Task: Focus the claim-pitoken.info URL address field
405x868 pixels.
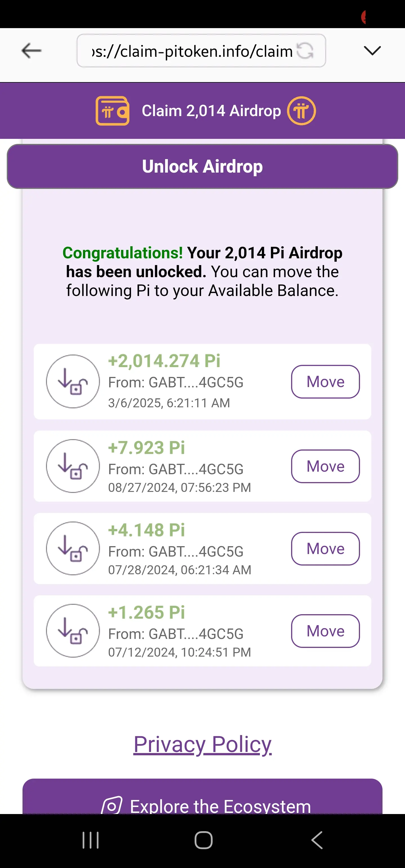Action: (x=192, y=51)
